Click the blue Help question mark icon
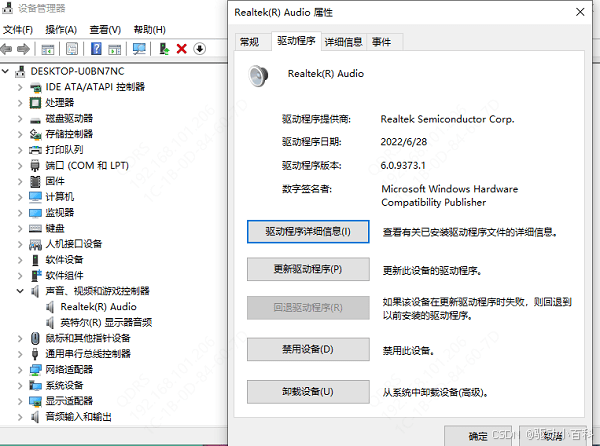 pyautogui.click(x=96, y=49)
